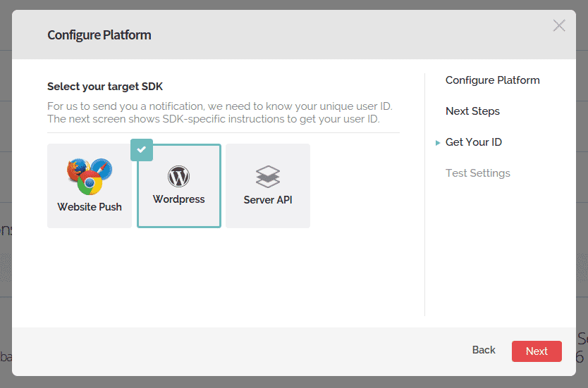Click the WordPress logo icon

coord(178,177)
